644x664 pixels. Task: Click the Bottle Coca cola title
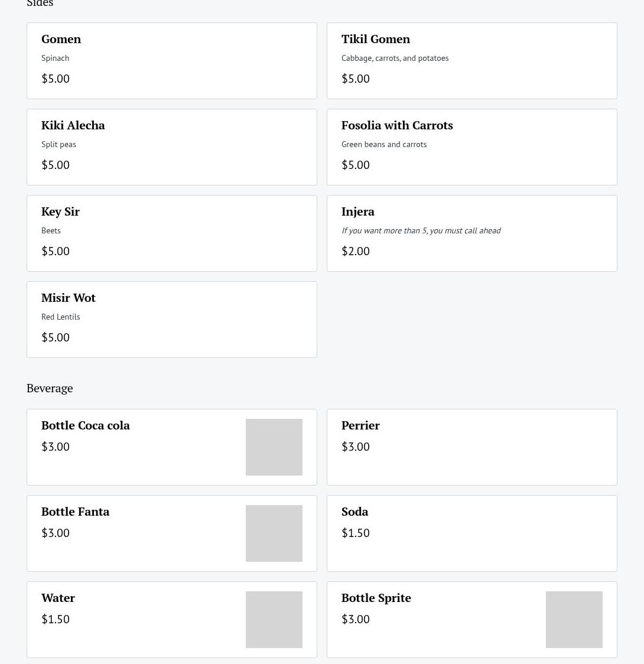pyautogui.click(x=86, y=425)
